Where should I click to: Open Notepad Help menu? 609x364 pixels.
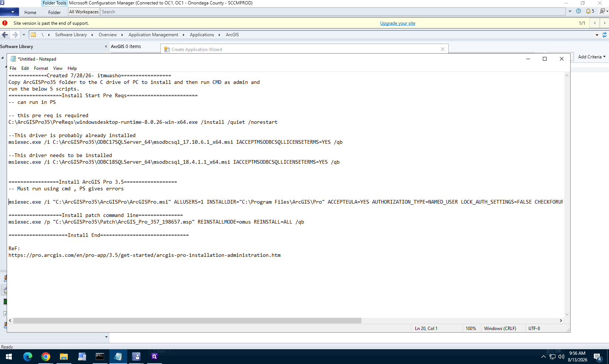pyautogui.click(x=72, y=68)
